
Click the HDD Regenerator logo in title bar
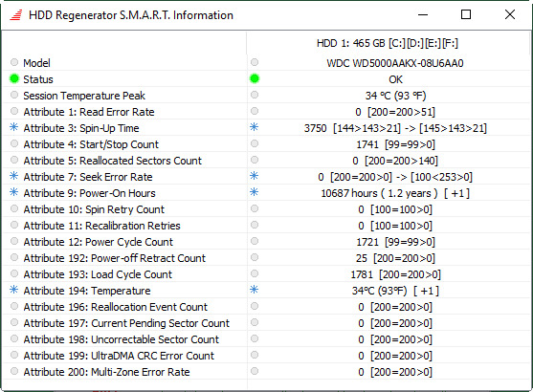click(16, 15)
